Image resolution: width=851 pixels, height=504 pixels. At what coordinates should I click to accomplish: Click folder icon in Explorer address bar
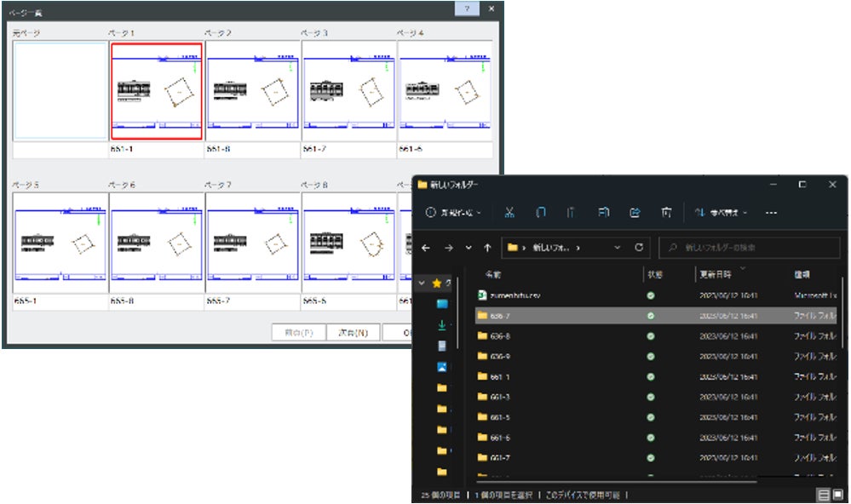[x=512, y=248]
